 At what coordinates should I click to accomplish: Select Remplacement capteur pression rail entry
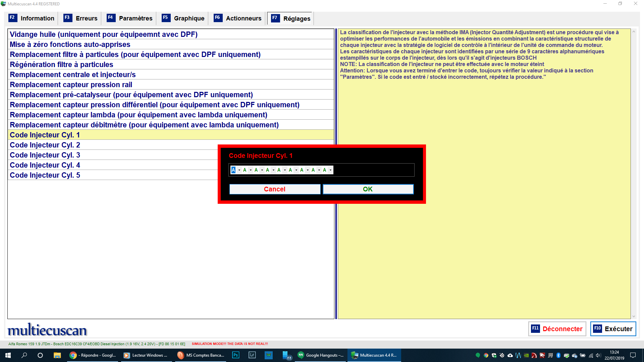click(71, 85)
